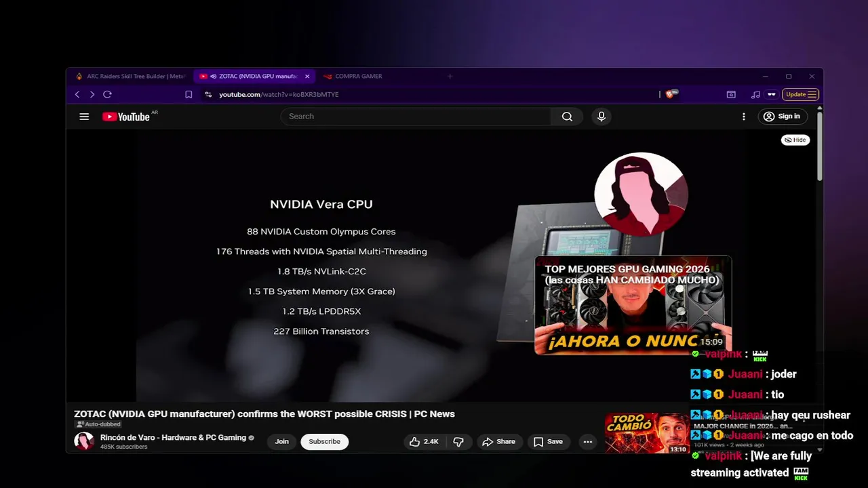Image resolution: width=868 pixels, height=488 pixels.
Task: Click the chat message 'Juaani : joder'
Action: tap(743, 374)
